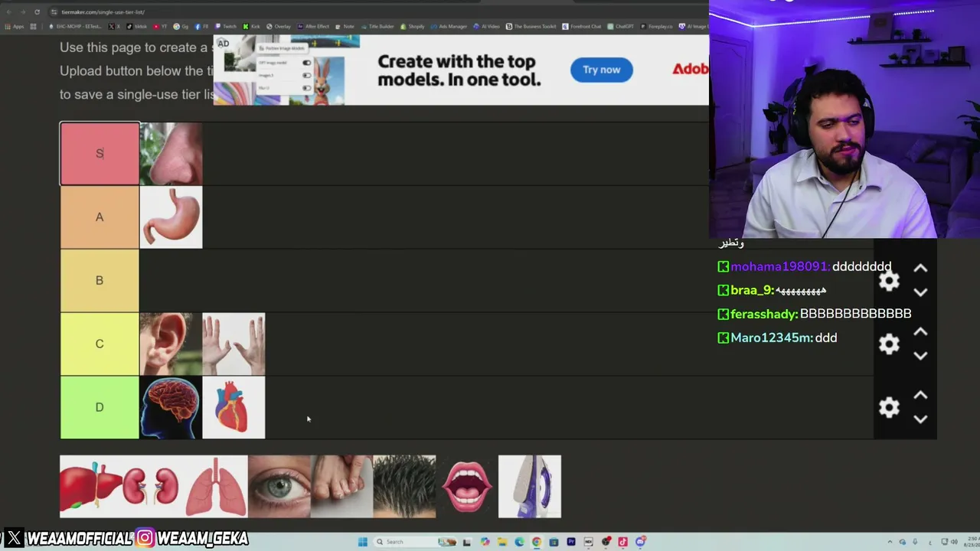
Task: Click the browser address bar URL
Action: point(103,12)
